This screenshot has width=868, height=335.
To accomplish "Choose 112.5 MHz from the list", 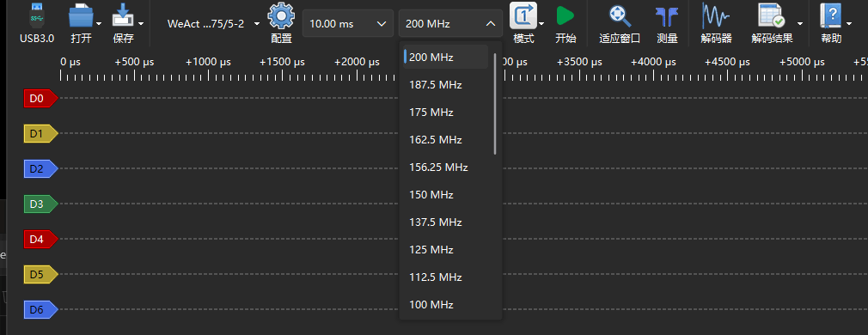I will coord(446,277).
